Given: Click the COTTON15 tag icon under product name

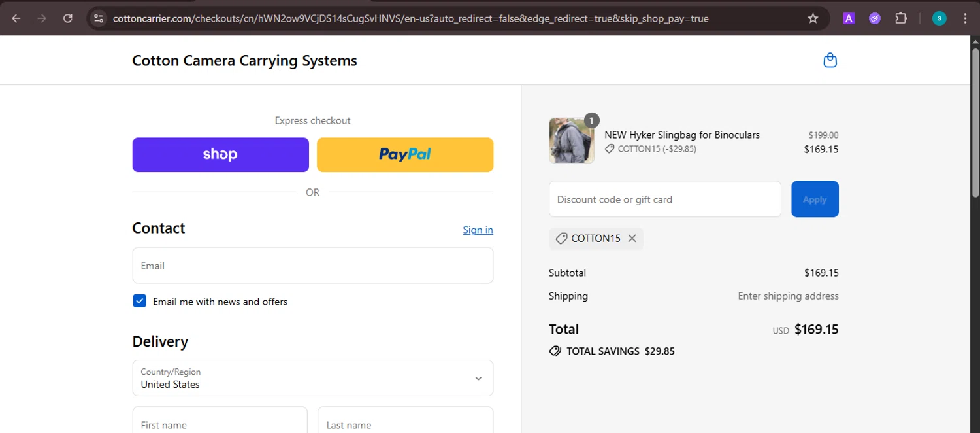Looking at the screenshot, I should (610, 149).
